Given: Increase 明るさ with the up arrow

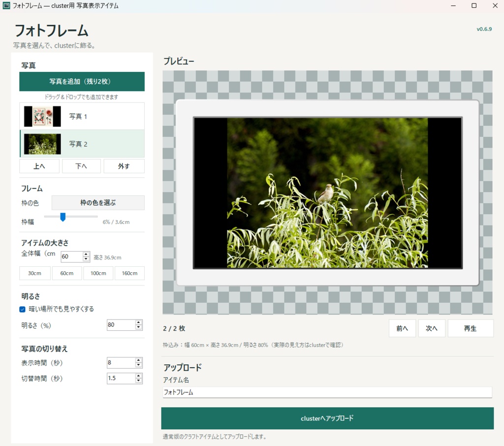Looking at the screenshot, I should coord(138,322).
